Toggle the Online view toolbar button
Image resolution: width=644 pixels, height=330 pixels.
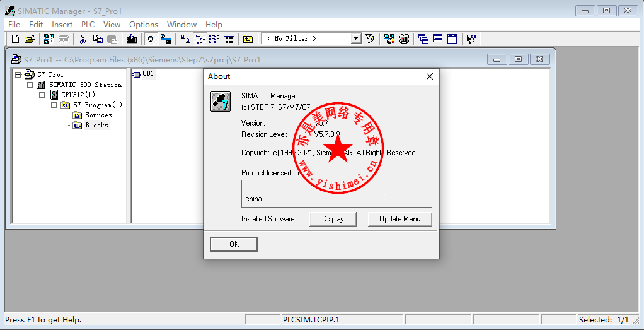(166, 39)
